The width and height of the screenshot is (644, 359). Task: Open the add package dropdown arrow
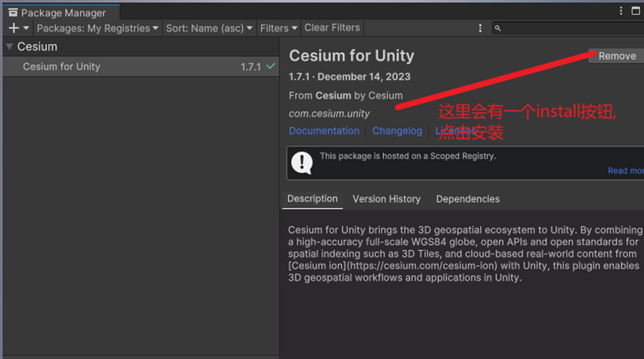click(x=26, y=28)
